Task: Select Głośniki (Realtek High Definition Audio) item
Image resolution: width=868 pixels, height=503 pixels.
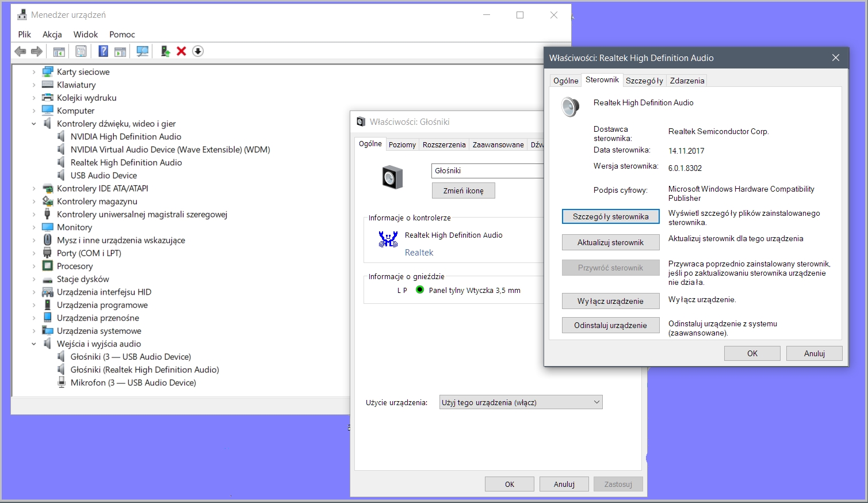Action: point(144,369)
